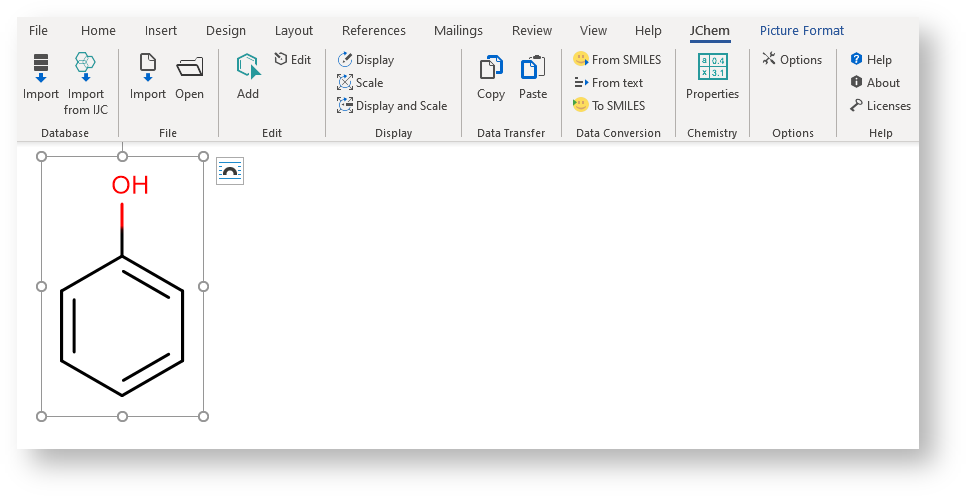Screen dimensions: 967x497
Task: Click the Edit button in the Edit group
Action: coord(292,60)
